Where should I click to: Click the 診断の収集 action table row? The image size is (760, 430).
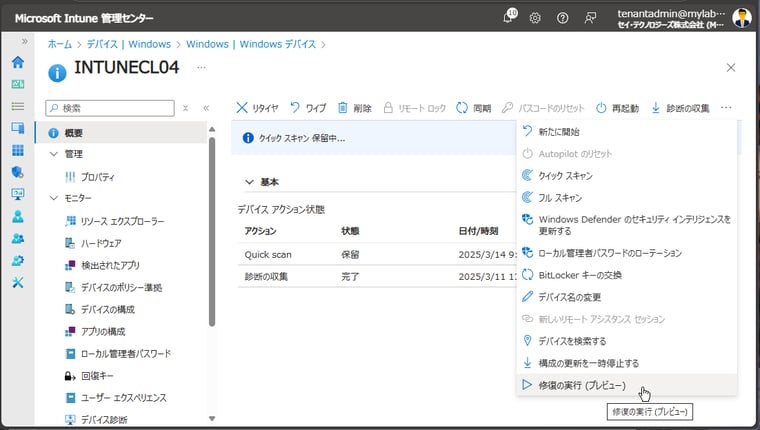(x=378, y=276)
